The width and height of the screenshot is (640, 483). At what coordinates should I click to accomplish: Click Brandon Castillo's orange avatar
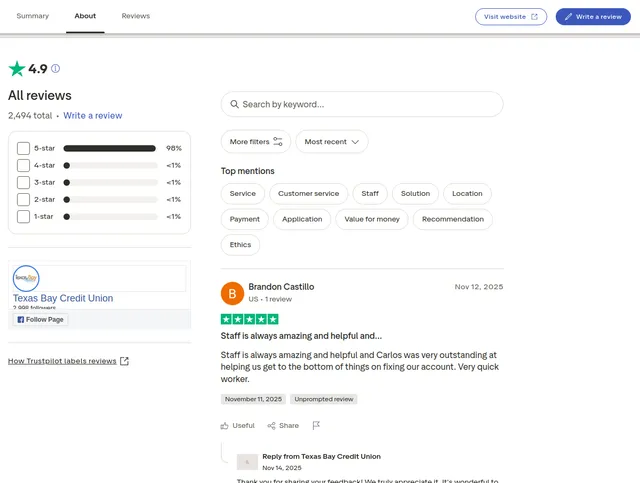232,293
